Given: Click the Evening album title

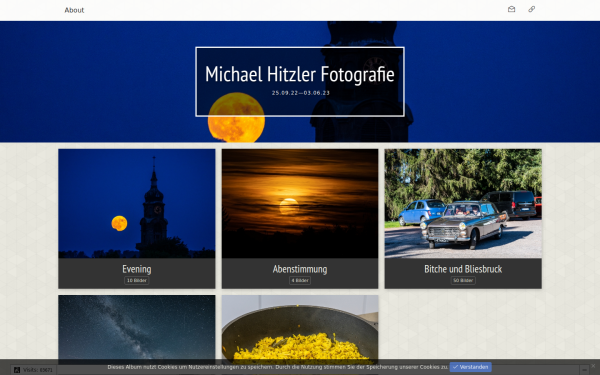Looking at the screenshot, I should pyautogui.click(x=137, y=269).
